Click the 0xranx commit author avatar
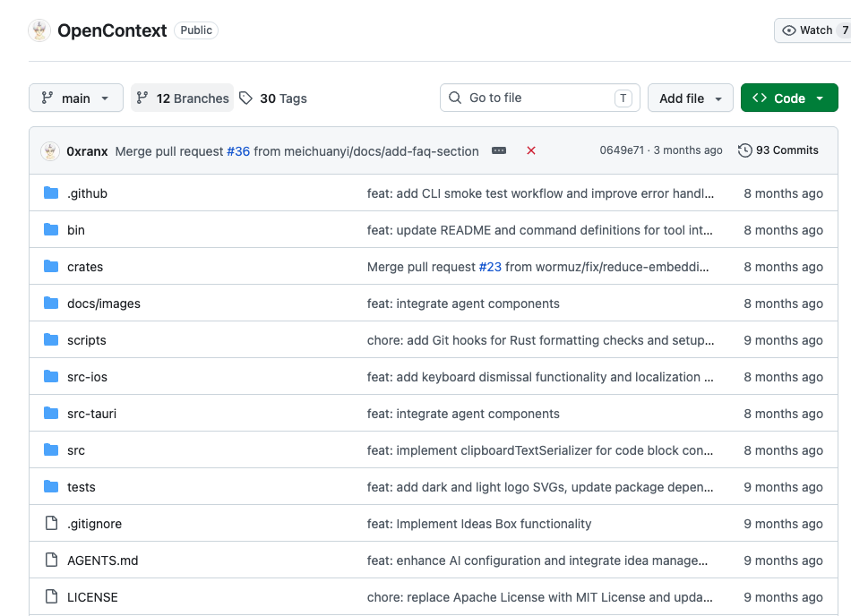 coord(50,151)
